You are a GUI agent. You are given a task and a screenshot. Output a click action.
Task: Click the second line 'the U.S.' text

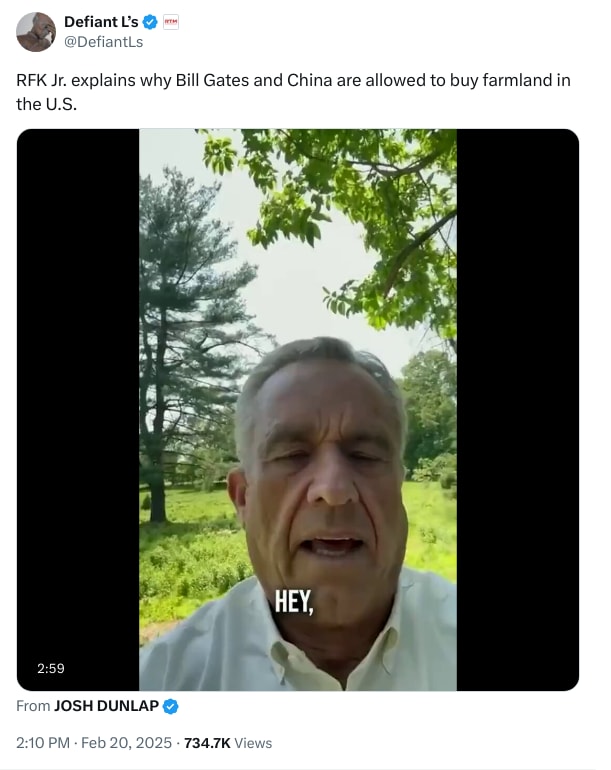pos(47,104)
